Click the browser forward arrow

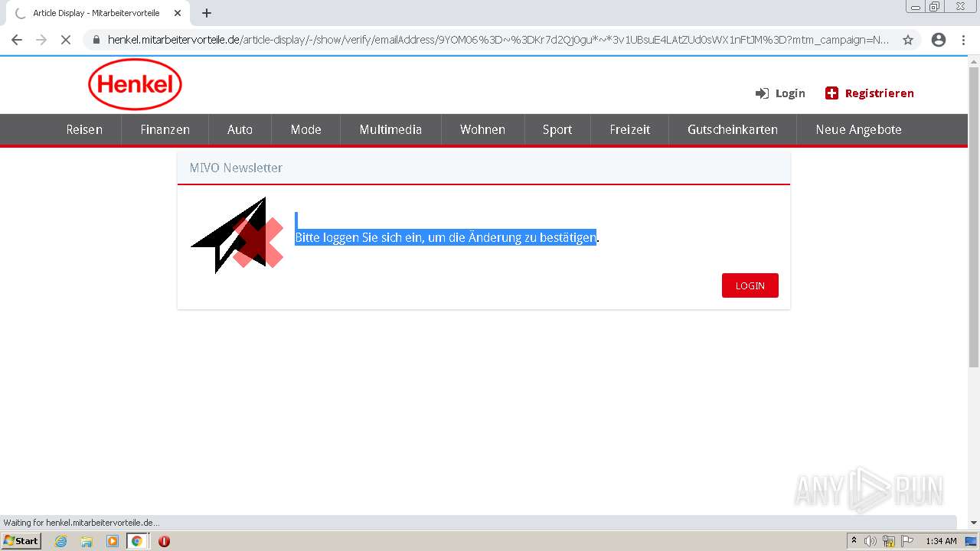[41, 40]
